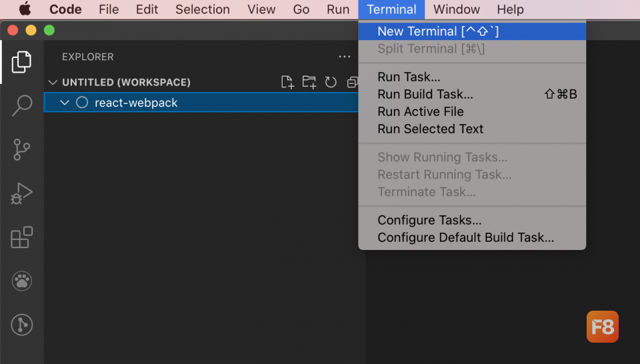Screen dimensions: 640x364
Task: Open the Explorer view in activity bar
Action: tap(21, 62)
